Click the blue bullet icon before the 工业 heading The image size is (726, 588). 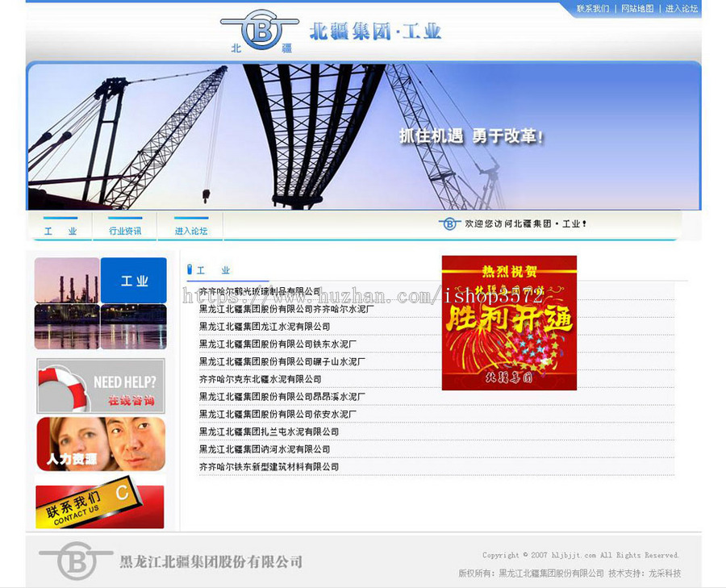pyautogui.click(x=190, y=269)
